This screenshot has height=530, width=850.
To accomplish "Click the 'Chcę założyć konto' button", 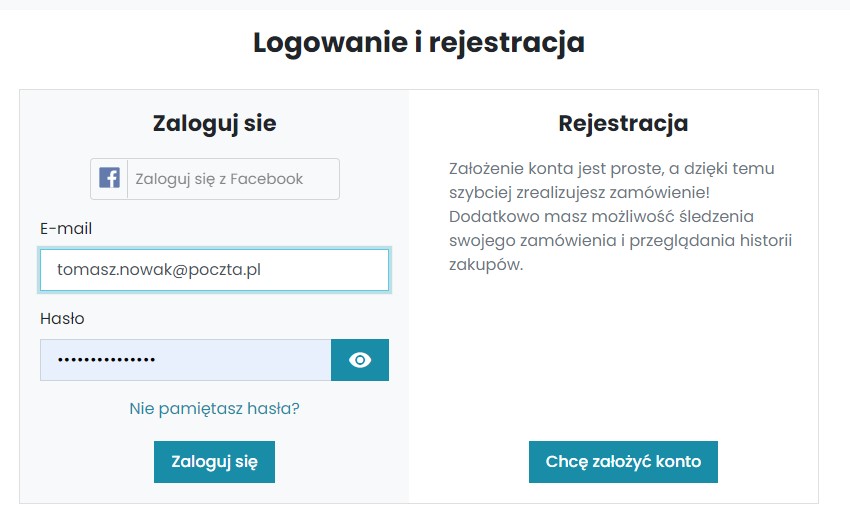I will tap(623, 462).
